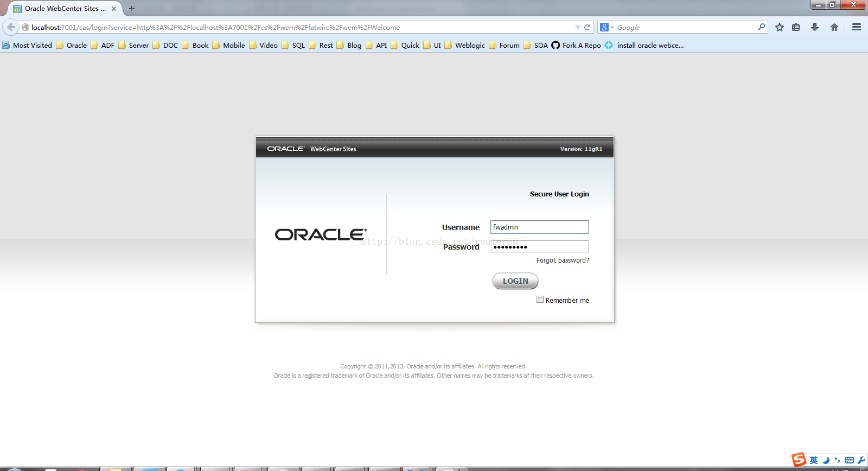Open the soft keyboard icon
This screenshot has width=868, height=471.
point(850,460)
